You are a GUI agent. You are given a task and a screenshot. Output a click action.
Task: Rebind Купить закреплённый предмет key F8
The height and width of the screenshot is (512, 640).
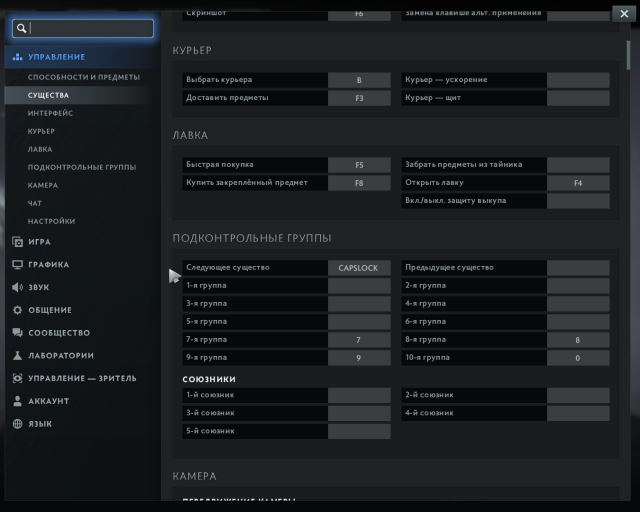359,183
